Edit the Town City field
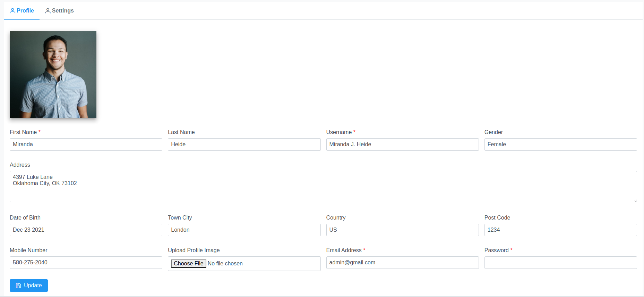 pyautogui.click(x=244, y=230)
